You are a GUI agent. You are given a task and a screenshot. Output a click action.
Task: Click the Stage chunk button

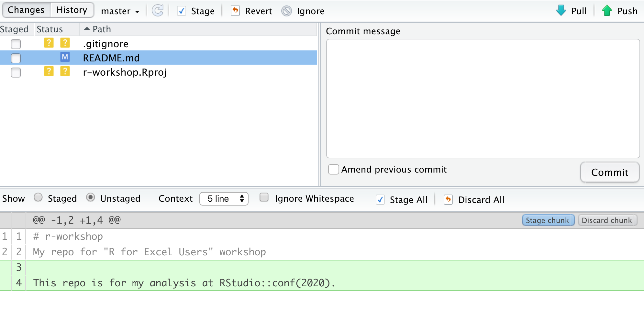coord(548,220)
